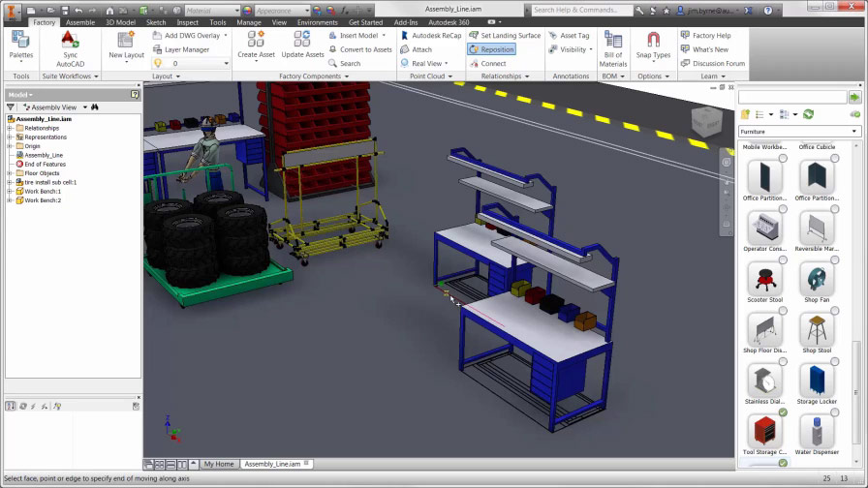The width and height of the screenshot is (868, 488).
Task: Click the Search factory components tool
Action: coord(344,63)
